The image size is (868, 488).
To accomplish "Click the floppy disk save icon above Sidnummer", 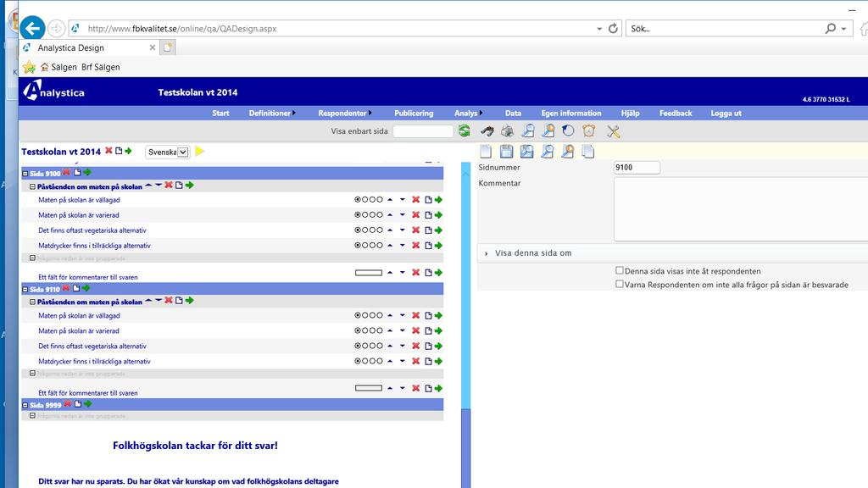I will (x=506, y=152).
